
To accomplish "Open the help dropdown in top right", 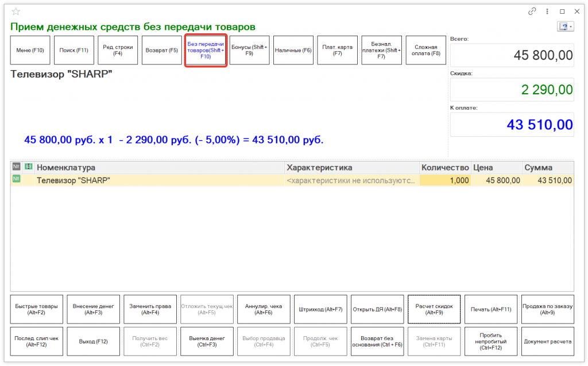I will (x=565, y=27).
